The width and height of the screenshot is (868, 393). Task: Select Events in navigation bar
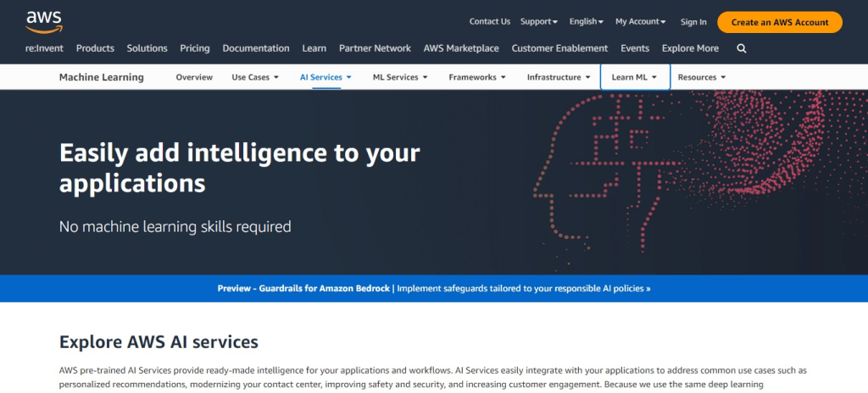point(635,48)
